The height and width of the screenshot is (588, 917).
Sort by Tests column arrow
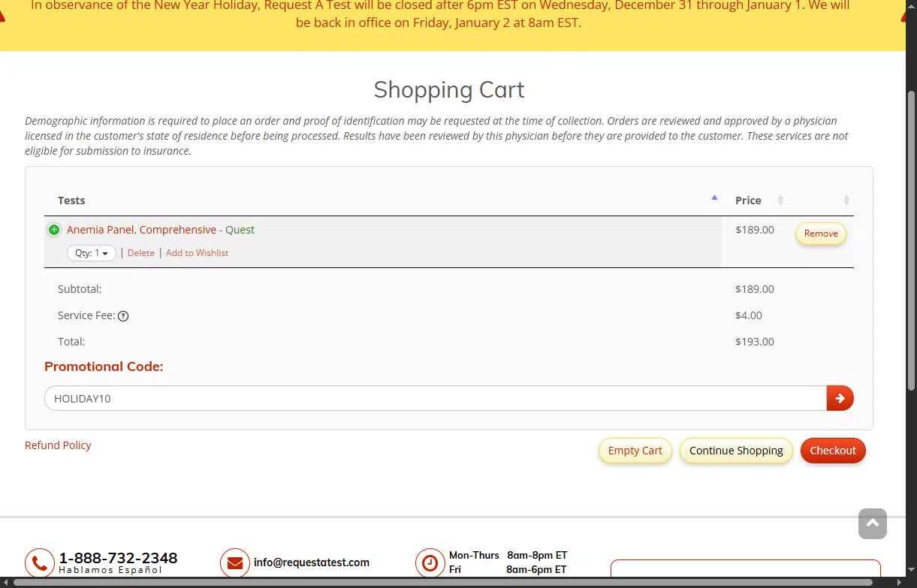(x=714, y=198)
